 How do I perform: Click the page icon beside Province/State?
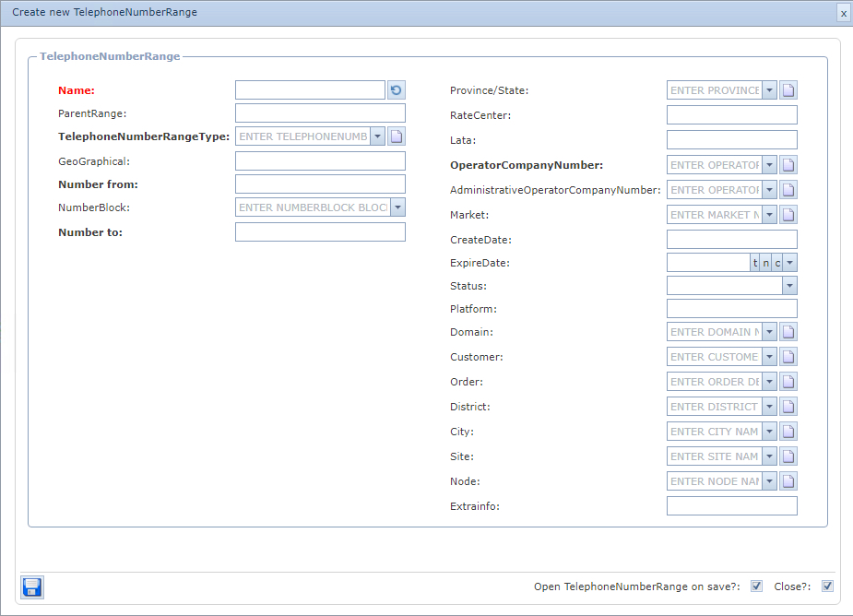click(x=788, y=90)
